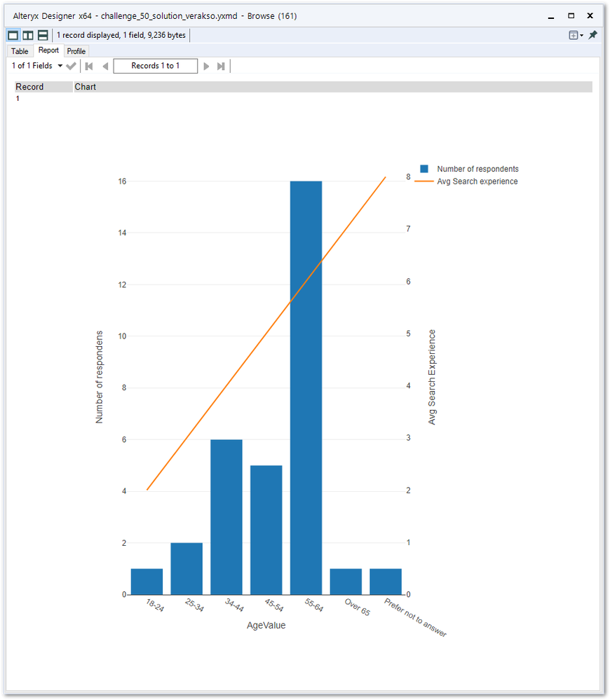Click the Chart column header
This screenshot has height=700, width=610.
click(x=85, y=86)
